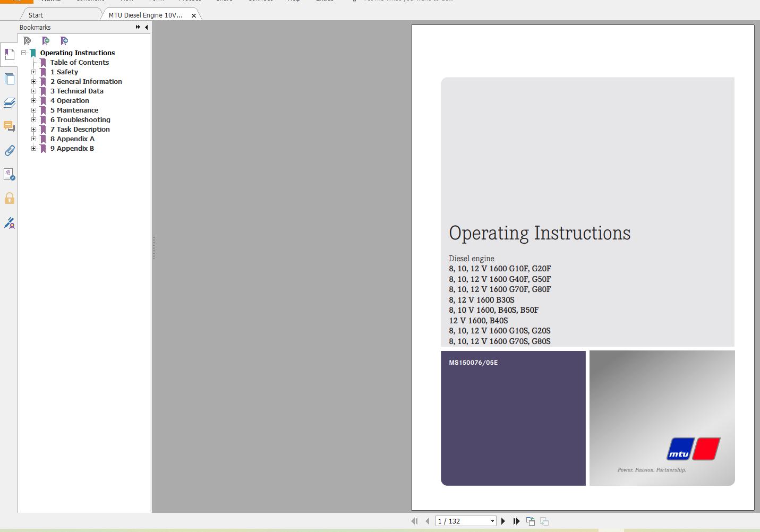760x532 pixels.
Task: Click the add new bookmark icon
Action: point(46,41)
